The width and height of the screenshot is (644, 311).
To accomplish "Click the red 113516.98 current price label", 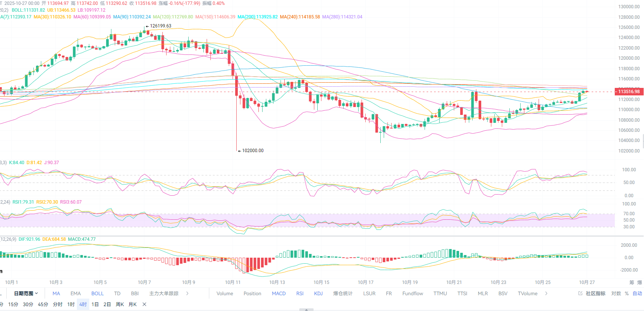I will tap(629, 92).
